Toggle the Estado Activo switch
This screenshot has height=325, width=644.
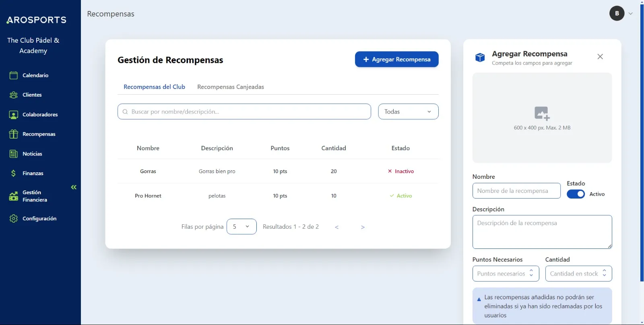click(x=576, y=194)
